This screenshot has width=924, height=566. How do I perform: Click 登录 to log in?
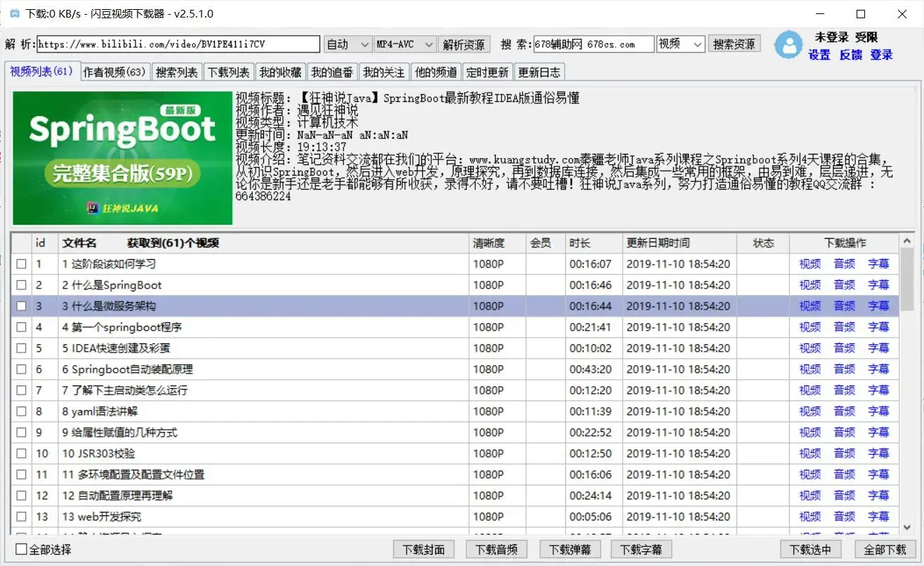(x=883, y=54)
